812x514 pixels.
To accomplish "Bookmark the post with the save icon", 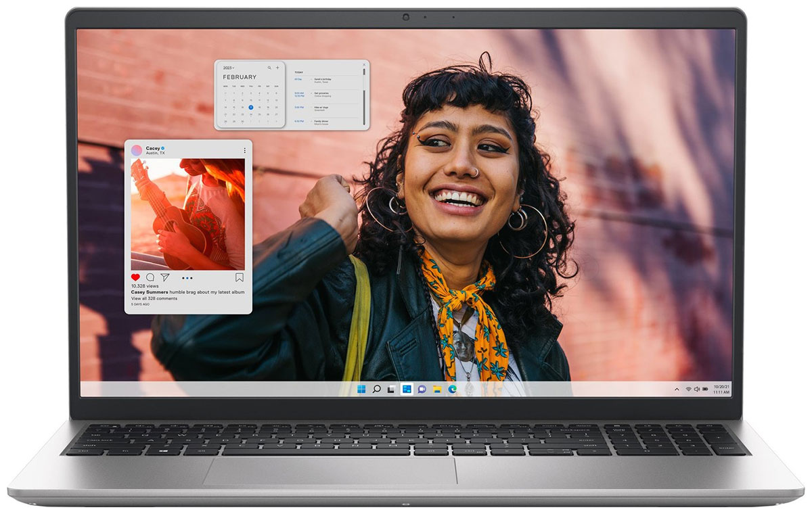I will coord(239,277).
